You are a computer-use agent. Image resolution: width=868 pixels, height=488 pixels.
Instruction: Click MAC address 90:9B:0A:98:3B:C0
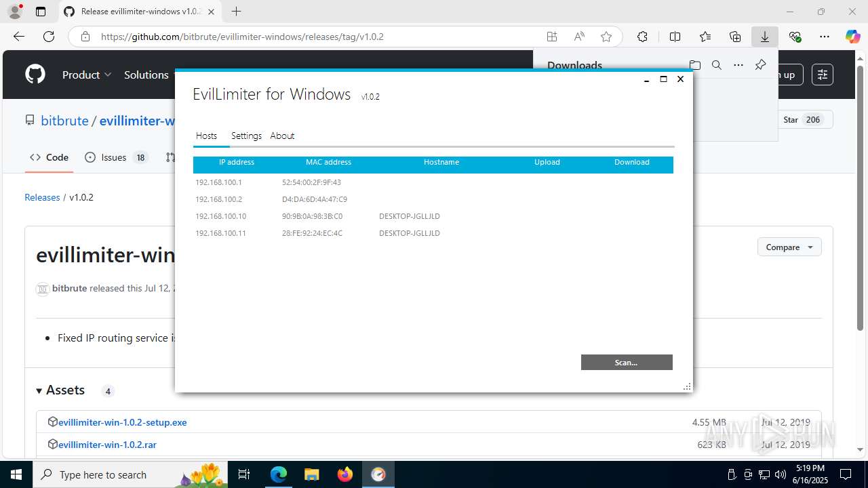[x=312, y=216]
